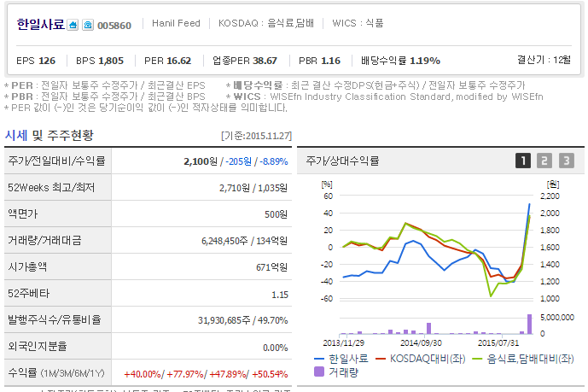Toggle the KOSDAQ대비(좌) red legend line
Screen dimensions: 588x392
pyautogui.click(x=421, y=359)
